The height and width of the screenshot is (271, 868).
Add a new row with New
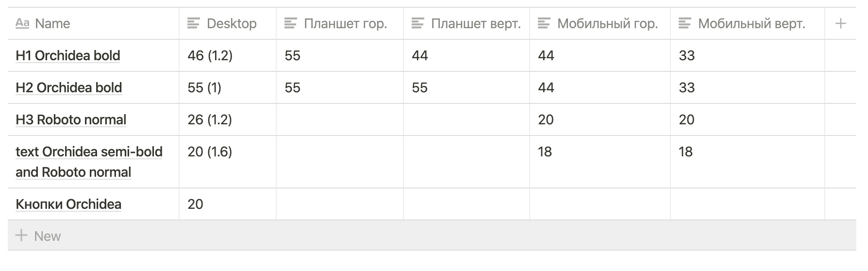point(432,236)
